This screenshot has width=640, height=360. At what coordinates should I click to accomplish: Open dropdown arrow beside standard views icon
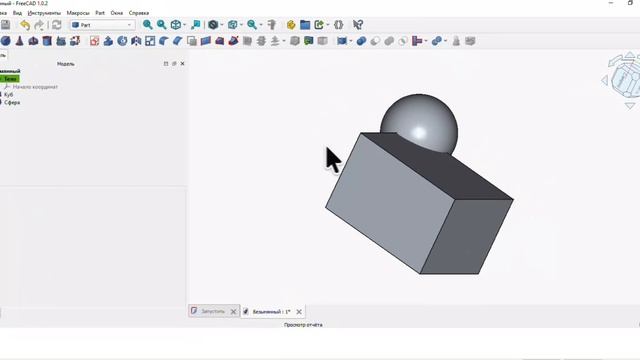tap(241, 25)
